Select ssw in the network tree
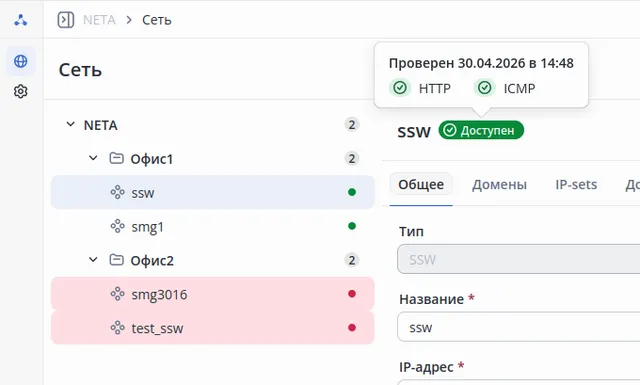 tap(213, 192)
